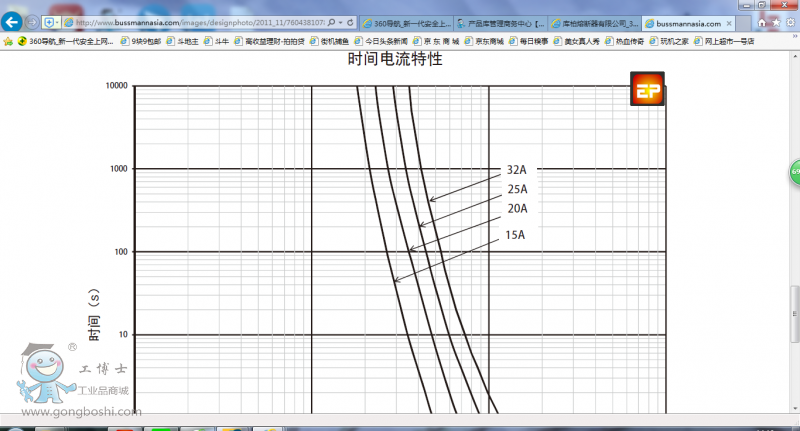Click the browser Back arrow button
The width and height of the screenshot is (800, 431).
click(x=12, y=22)
